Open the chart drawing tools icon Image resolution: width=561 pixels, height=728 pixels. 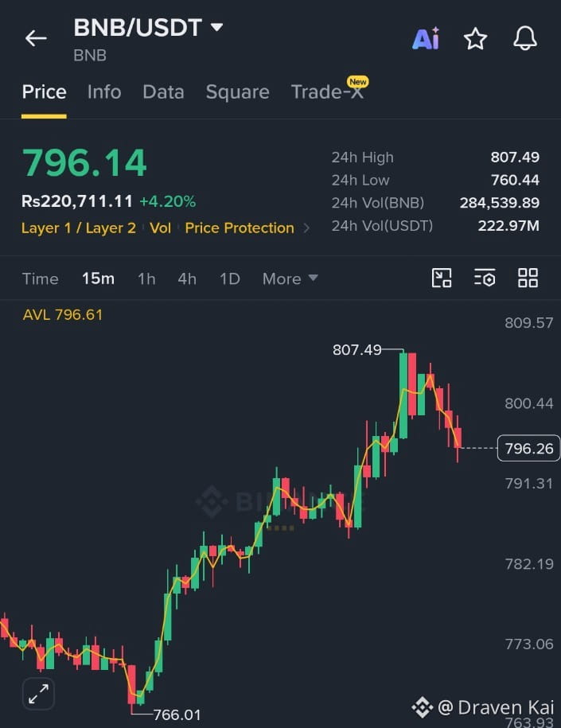[x=442, y=278]
